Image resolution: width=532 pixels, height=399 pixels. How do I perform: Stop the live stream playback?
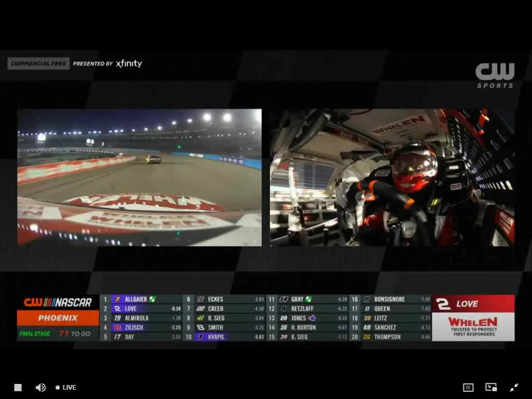[18, 388]
